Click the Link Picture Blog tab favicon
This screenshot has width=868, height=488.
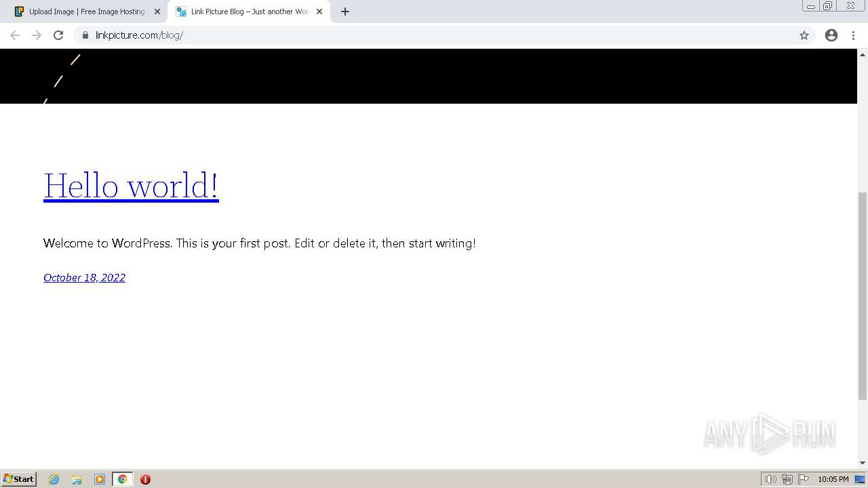point(181,12)
